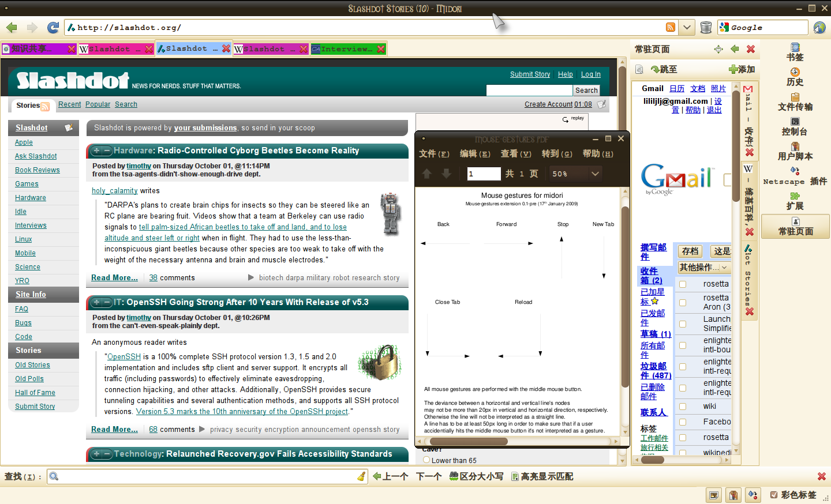Click 跳至 jump-to button in panel

(x=664, y=69)
